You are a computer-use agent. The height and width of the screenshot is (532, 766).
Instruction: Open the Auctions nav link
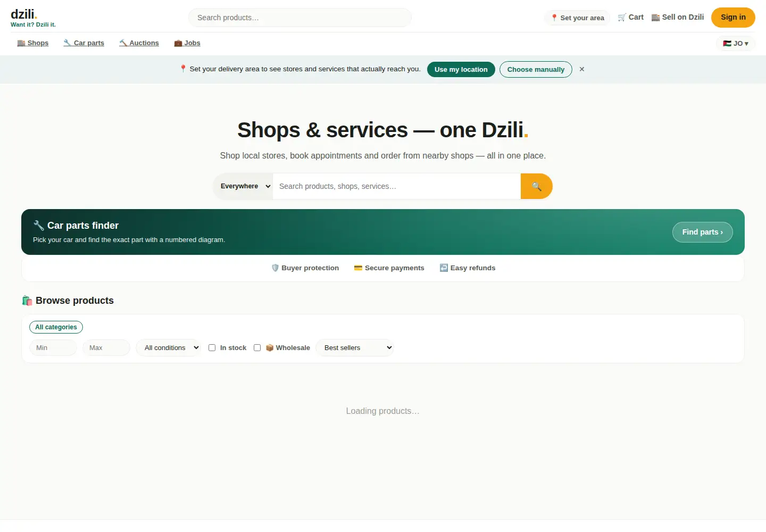point(139,43)
